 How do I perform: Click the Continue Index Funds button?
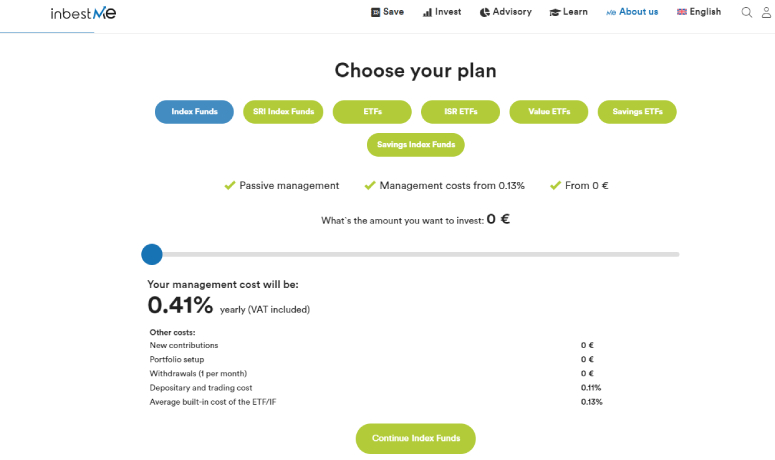pos(416,438)
